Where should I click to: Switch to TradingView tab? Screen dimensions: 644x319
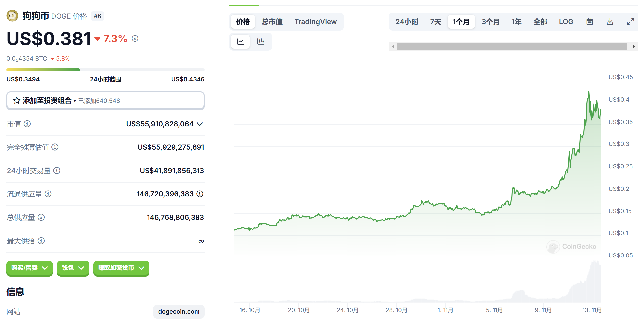[x=315, y=22]
